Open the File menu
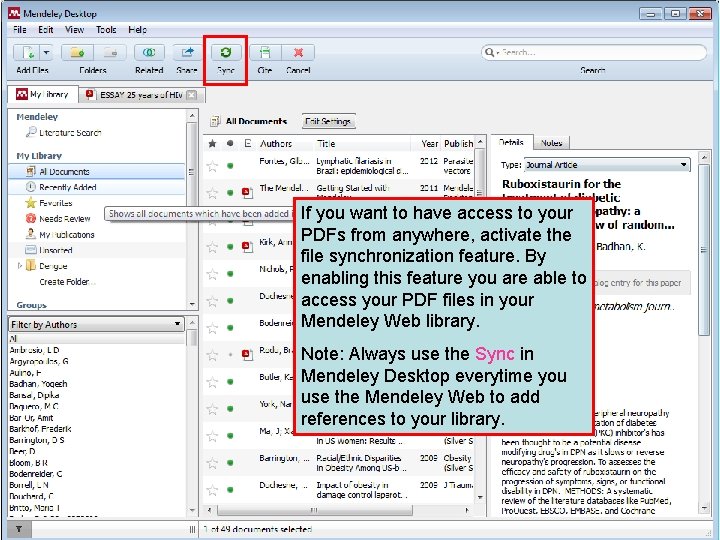Viewport: 720px width, 540px height. (x=19, y=30)
